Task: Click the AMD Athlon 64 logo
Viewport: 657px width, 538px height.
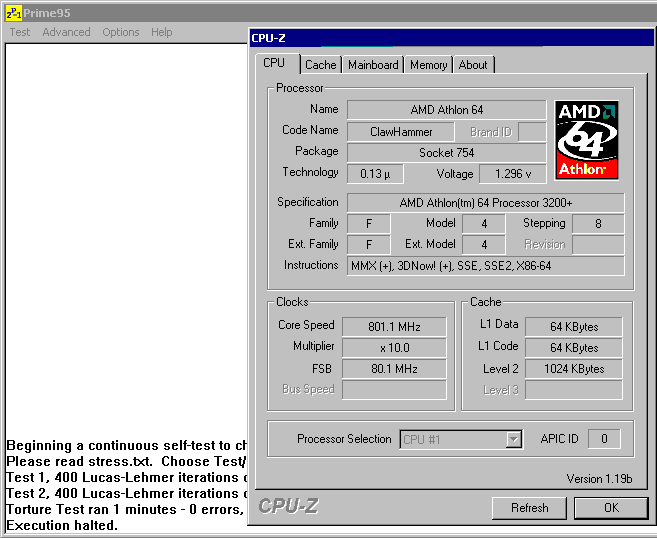Action: [x=586, y=140]
